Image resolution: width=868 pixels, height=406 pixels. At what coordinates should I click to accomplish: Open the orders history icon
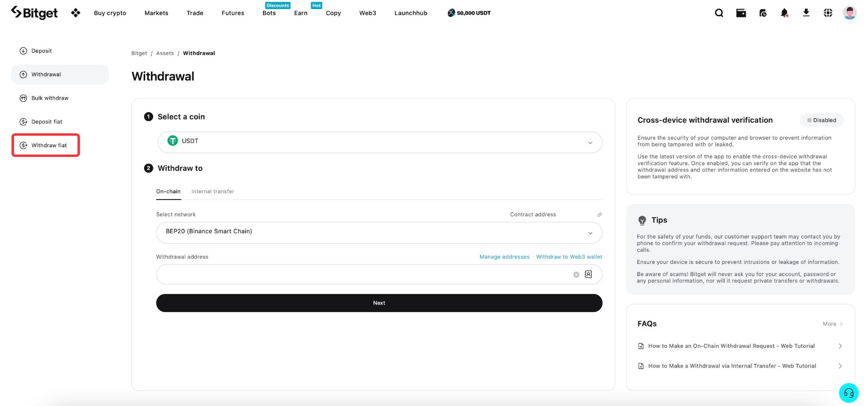[763, 13]
